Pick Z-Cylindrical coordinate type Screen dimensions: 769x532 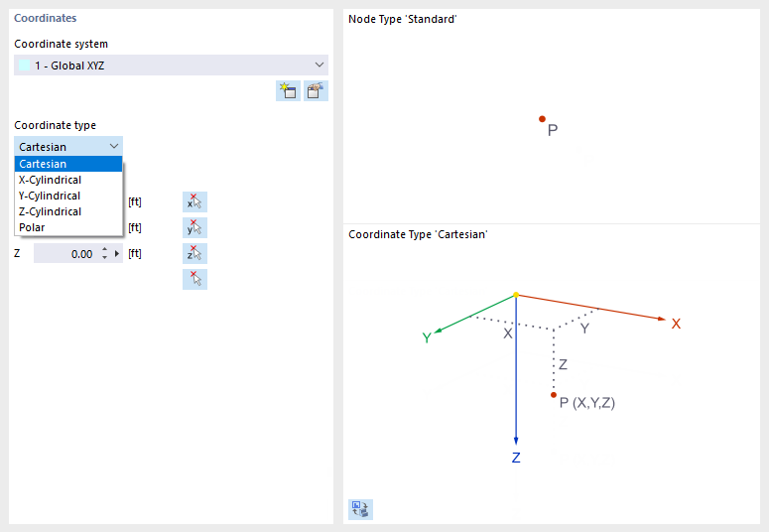pos(68,211)
